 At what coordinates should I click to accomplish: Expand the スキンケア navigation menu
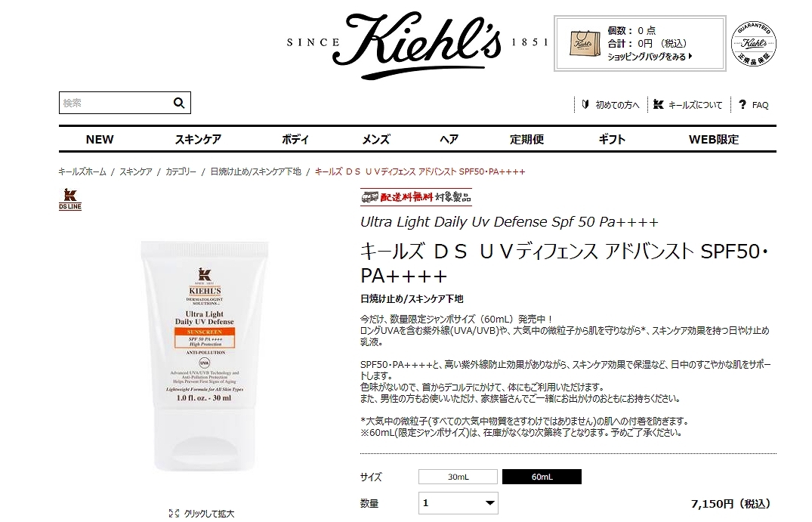[198, 139]
